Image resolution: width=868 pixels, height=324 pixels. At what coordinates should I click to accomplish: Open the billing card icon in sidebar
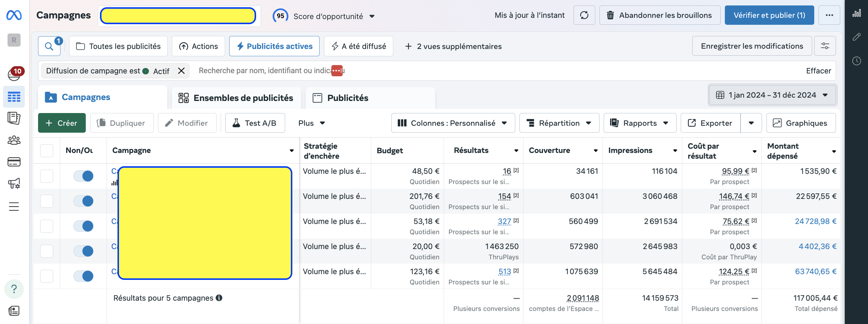(14, 162)
